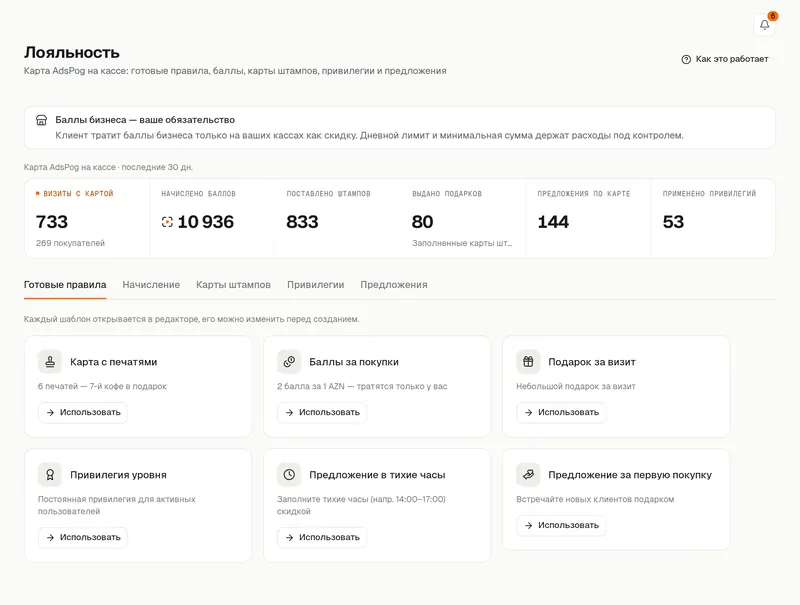Image resolution: width=800 pixels, height=605 pixels.
Task: Click the tag icon on Предложение за первую покупку
Action: pyautogui.click(x=528, y=474)
